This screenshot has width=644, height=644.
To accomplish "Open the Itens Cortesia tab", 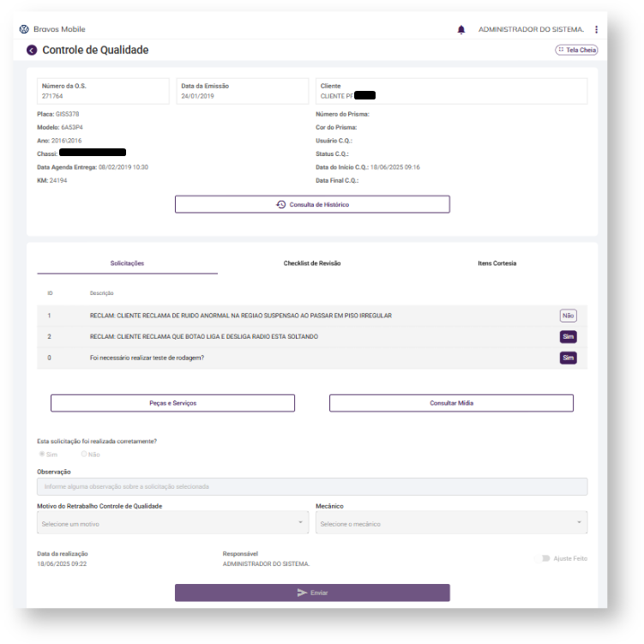I will coord(497,263).
